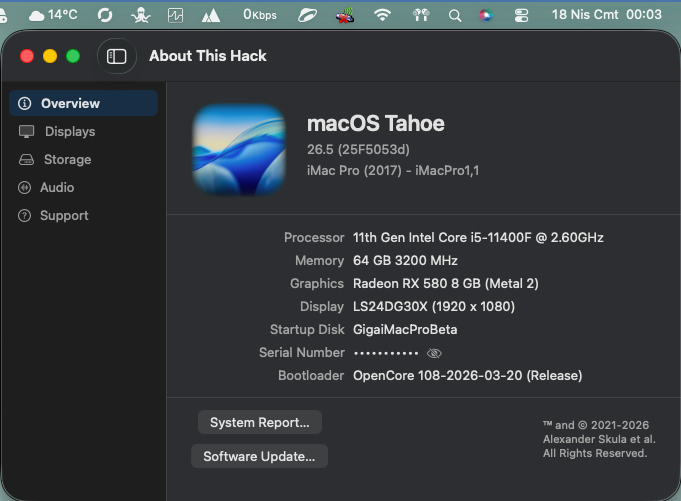Click the date and time 18 Nis Cmt 00:03

coord(607,15)
